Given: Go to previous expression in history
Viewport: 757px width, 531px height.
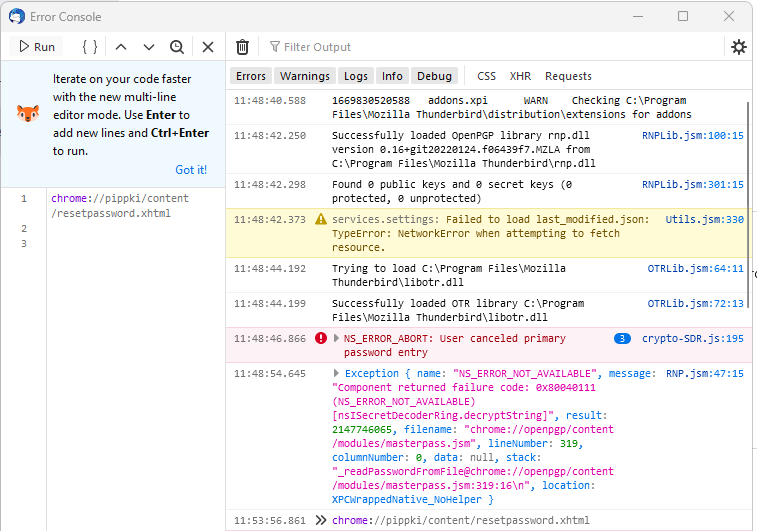Looking at the screenshot, I should tap(121, 47).
